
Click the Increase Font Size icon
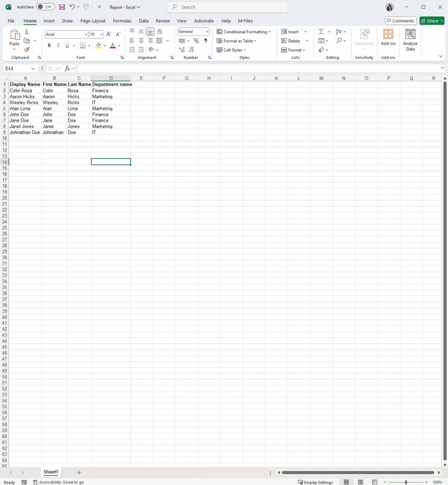(109, 34)
